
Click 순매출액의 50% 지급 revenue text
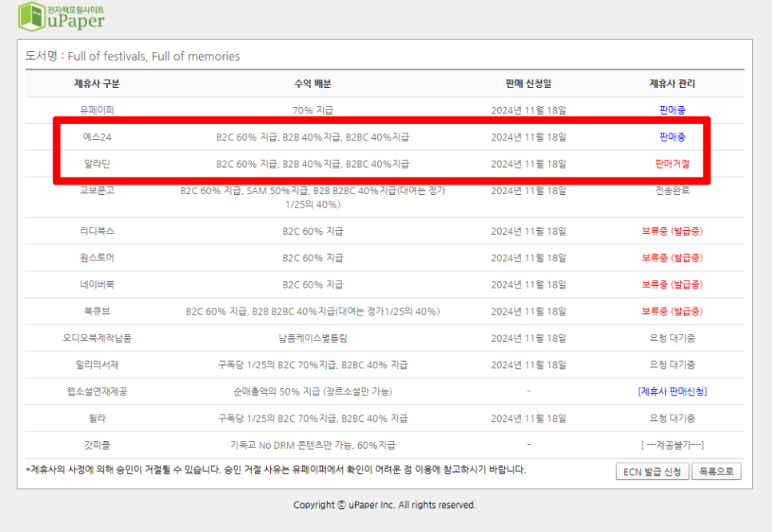click(312, 391)
